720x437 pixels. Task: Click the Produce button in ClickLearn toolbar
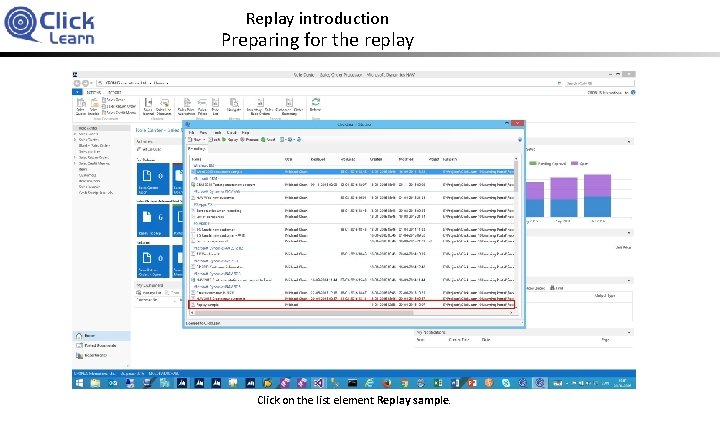click(x=249, y=140)
